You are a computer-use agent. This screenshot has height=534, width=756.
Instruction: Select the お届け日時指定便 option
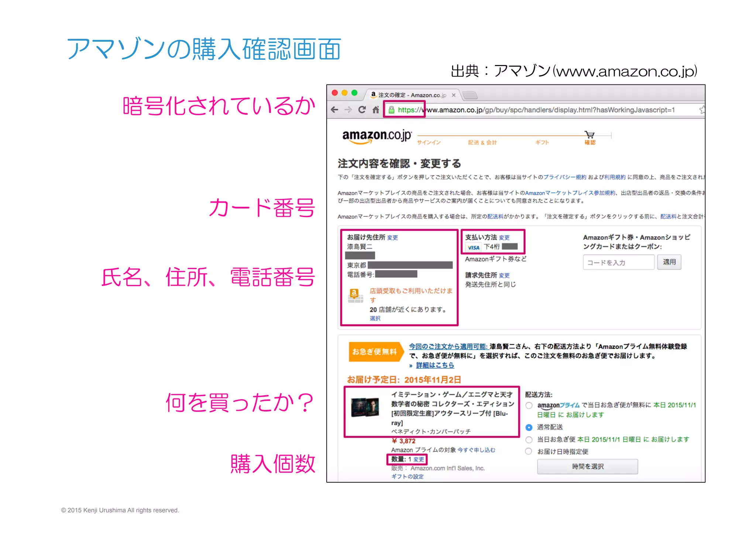coord(529,451)
